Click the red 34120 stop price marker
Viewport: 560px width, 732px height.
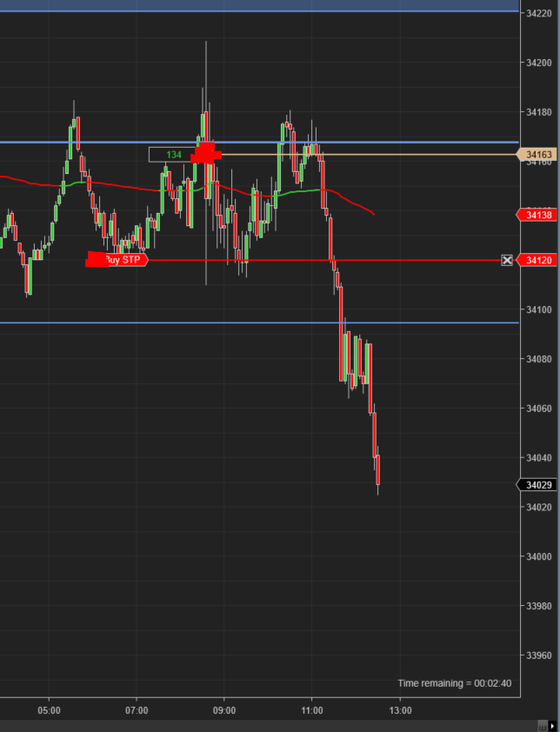(537, 260)
